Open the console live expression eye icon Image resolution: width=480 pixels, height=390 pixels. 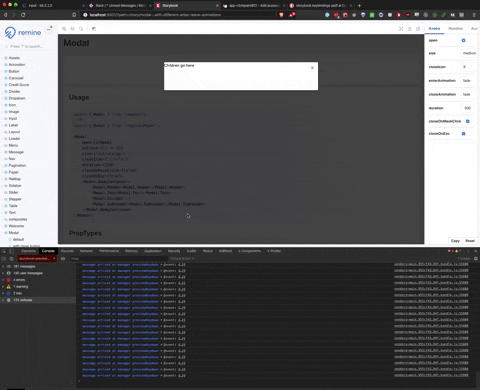coord(63,259)
